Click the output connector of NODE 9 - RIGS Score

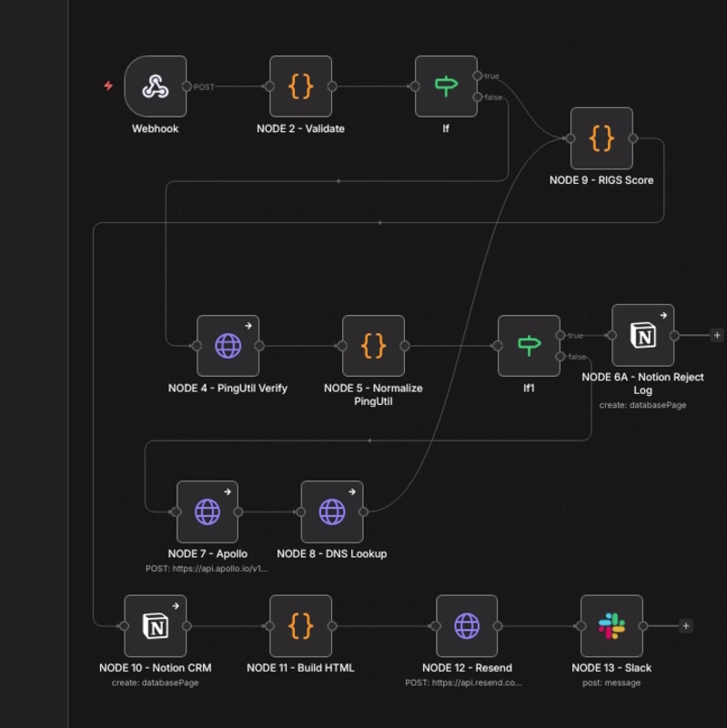(632, 138)
